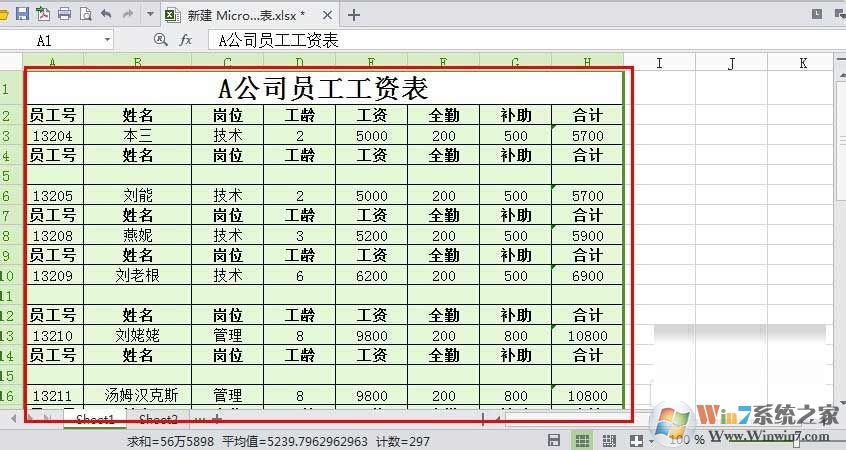This screenshot has height=450, width=846.
Task: Switch to page break preview
Action: (609, 440)
